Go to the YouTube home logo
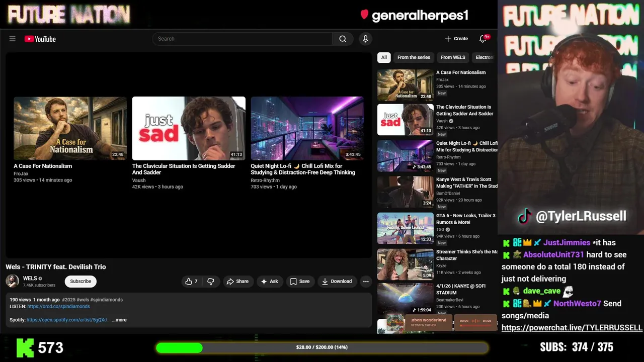The width and height of the screenshot is (644, 362). (x=40, y=39)
